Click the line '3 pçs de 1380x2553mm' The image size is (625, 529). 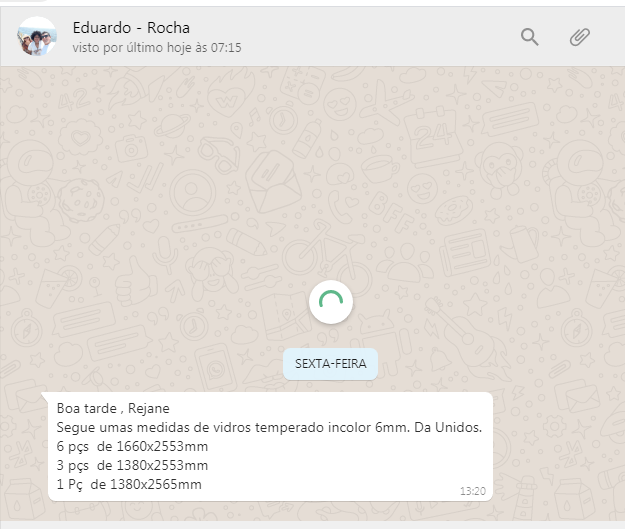(132, 465)
